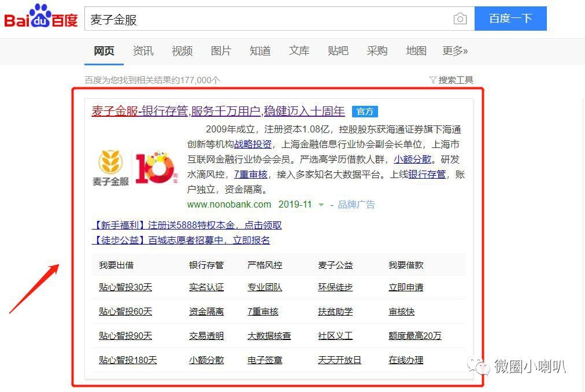The image size is (585, 392).
Task: Click the 审核快 link
Action: (401, 312)
